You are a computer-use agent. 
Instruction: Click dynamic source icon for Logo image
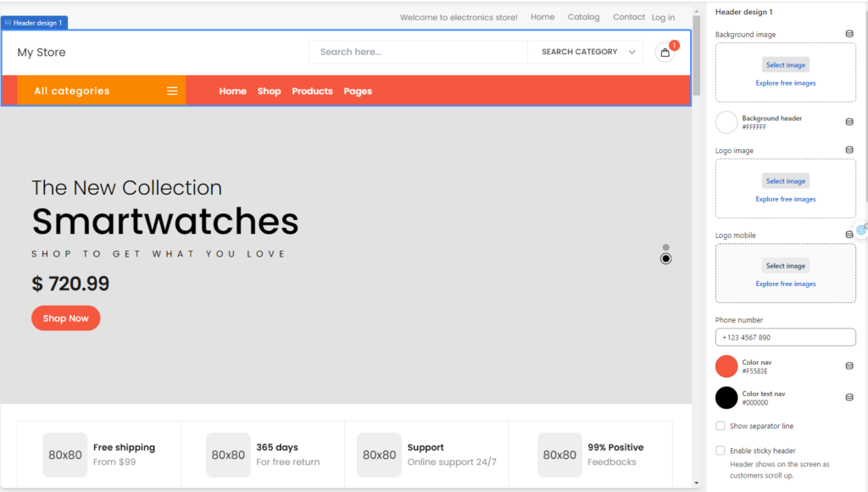click(849, 150)
